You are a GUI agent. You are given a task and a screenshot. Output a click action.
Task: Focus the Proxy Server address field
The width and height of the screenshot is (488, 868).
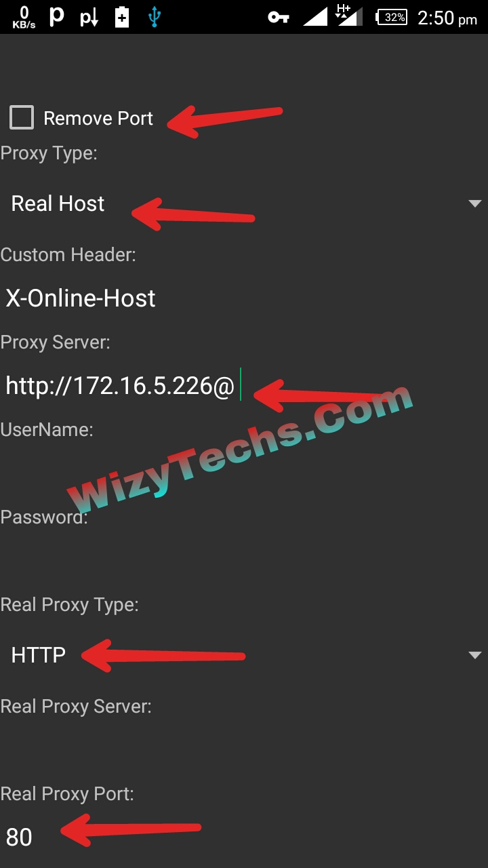(x=244, y=386)
